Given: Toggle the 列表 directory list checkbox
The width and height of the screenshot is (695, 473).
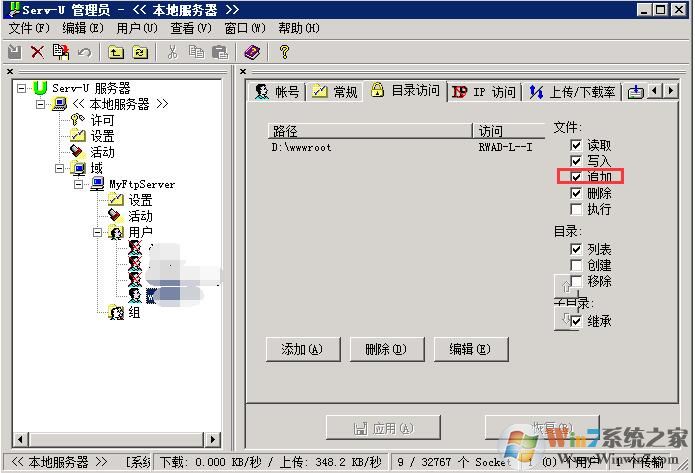Looking at the screenshot, I should [x=576, y=249].
